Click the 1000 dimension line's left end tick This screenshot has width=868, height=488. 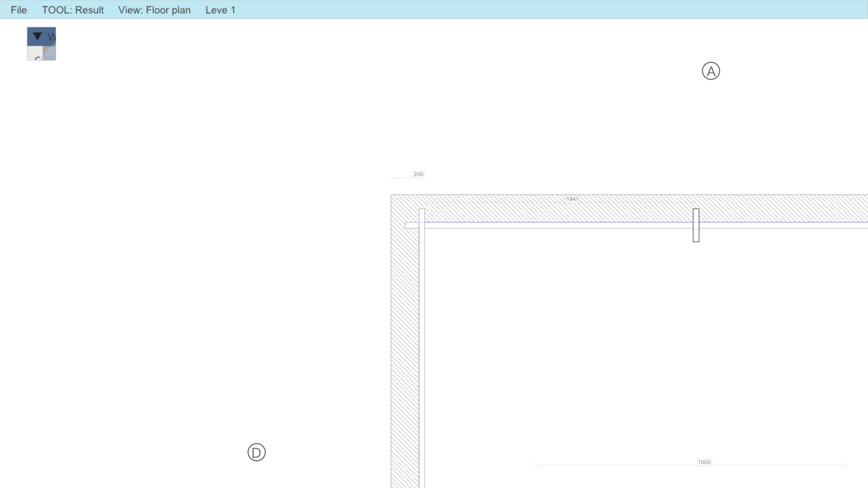click(x=537, y=465)
